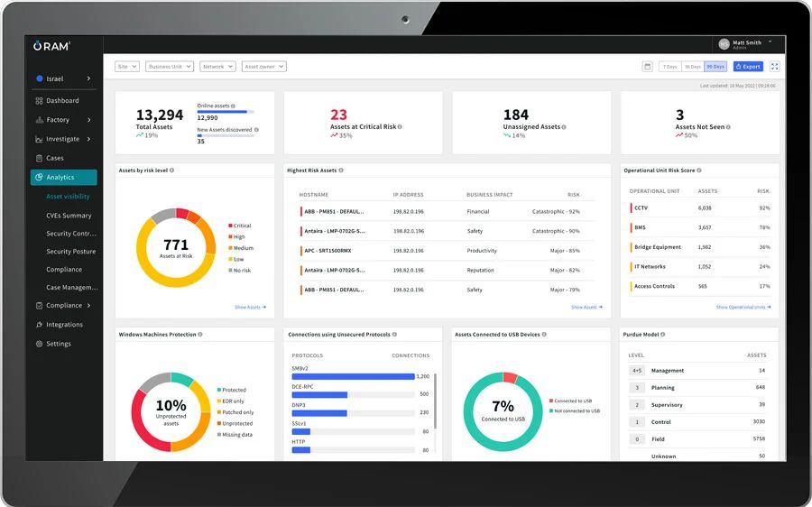
Task: Select the 90 Days time range
Action: (715, 66)
